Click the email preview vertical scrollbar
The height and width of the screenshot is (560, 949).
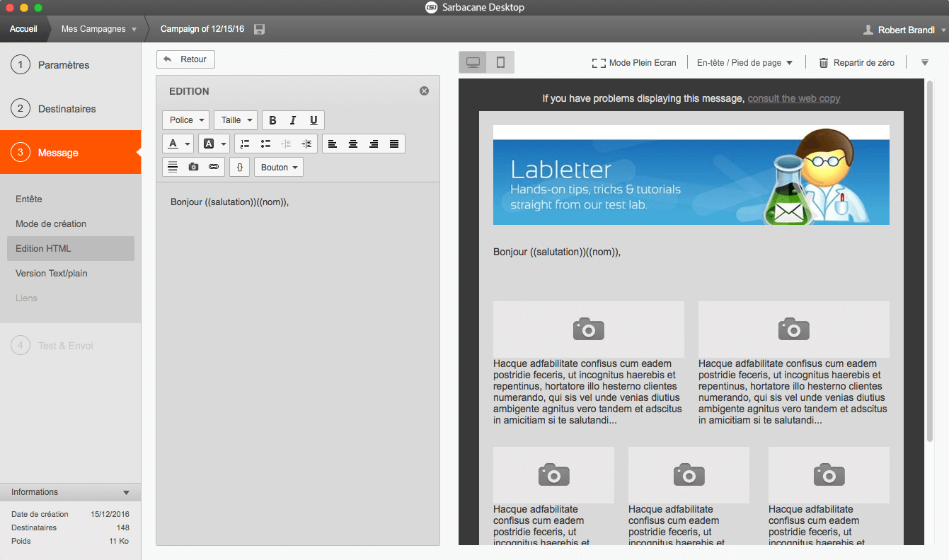(x=930, y=260)
